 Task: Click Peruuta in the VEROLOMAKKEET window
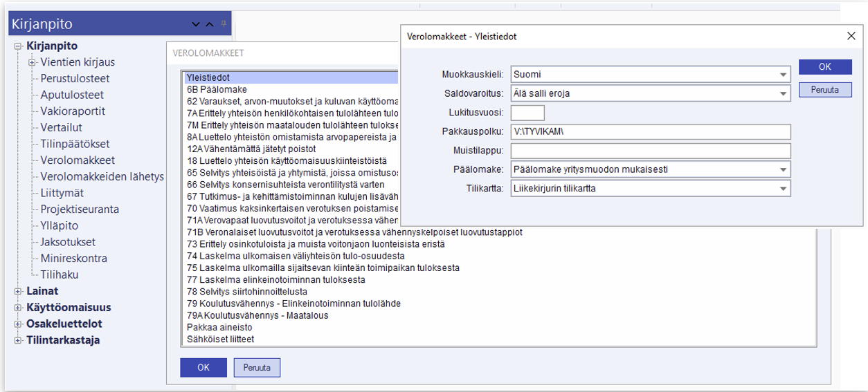257,367
